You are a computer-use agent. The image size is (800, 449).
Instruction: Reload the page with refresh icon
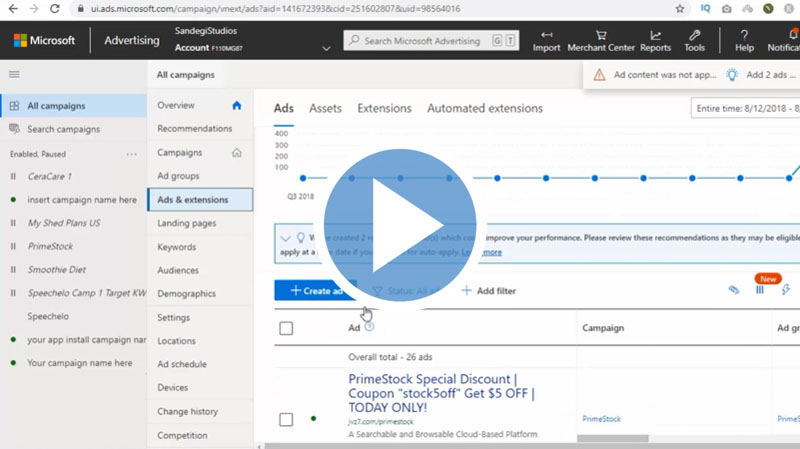(x=55, y=9)
